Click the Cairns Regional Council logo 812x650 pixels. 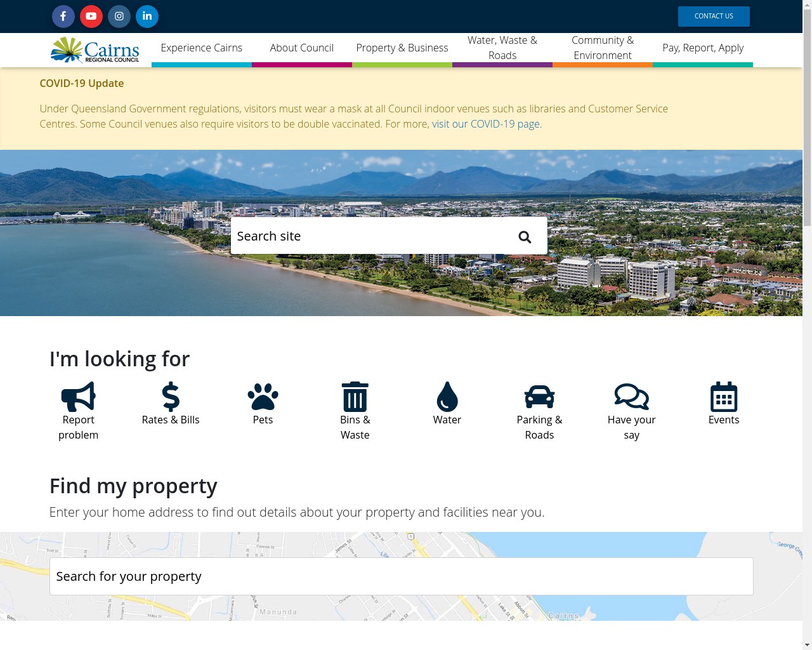[x=94, y=50]
